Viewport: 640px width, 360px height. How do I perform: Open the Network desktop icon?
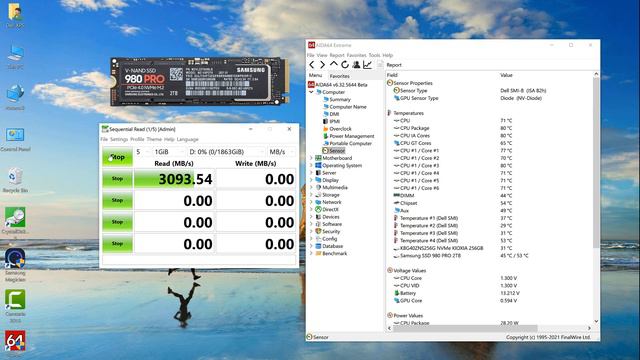[15, 98]
